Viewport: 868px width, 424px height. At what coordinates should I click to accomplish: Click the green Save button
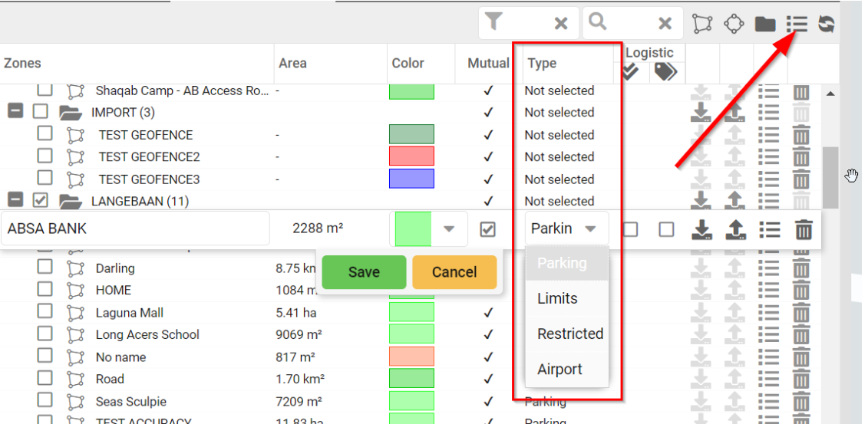tap(364, 272)
